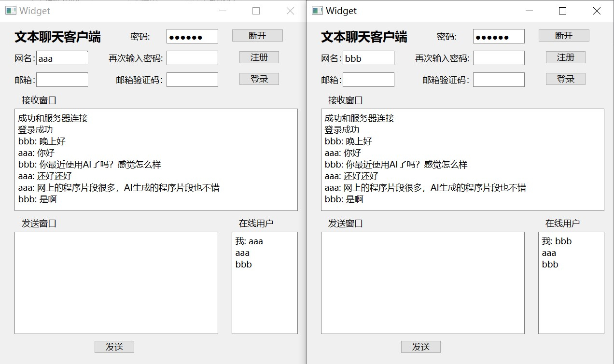This screenshot has height=364, width=614.
Task: Click 再次输入密码 field in aaa client
Action: [x=192, y=58]
